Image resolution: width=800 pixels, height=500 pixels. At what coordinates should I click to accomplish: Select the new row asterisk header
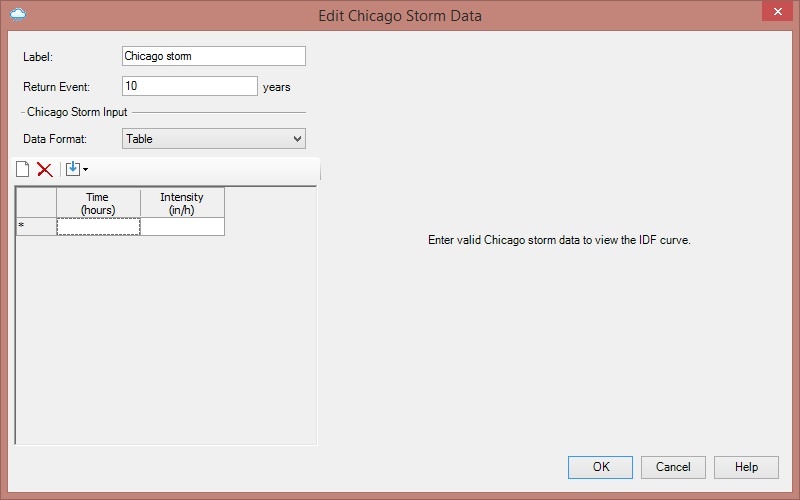pyautogui.click(x=36, y=227)
